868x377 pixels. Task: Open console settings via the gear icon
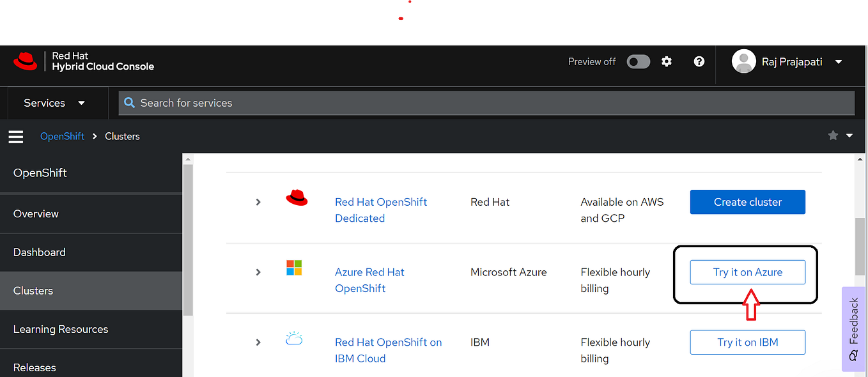pyautogui.click(x=667, y=61)
